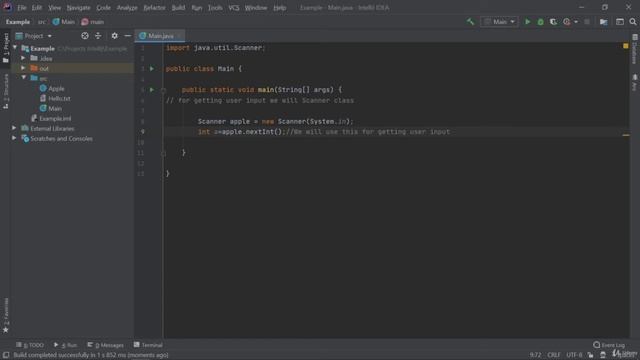Viewport: 640px width, 360px height.
Task: Expand the out folder
Action: (23, 68)
